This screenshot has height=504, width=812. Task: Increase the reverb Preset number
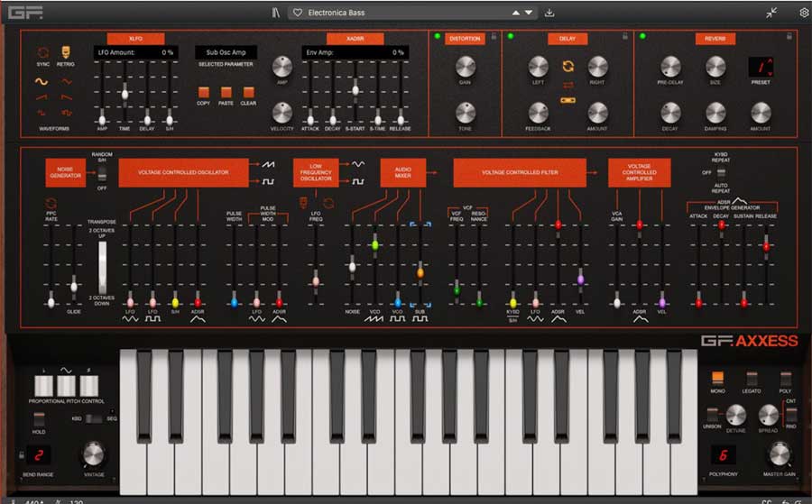pyautogui.click(x=770, y=61)
